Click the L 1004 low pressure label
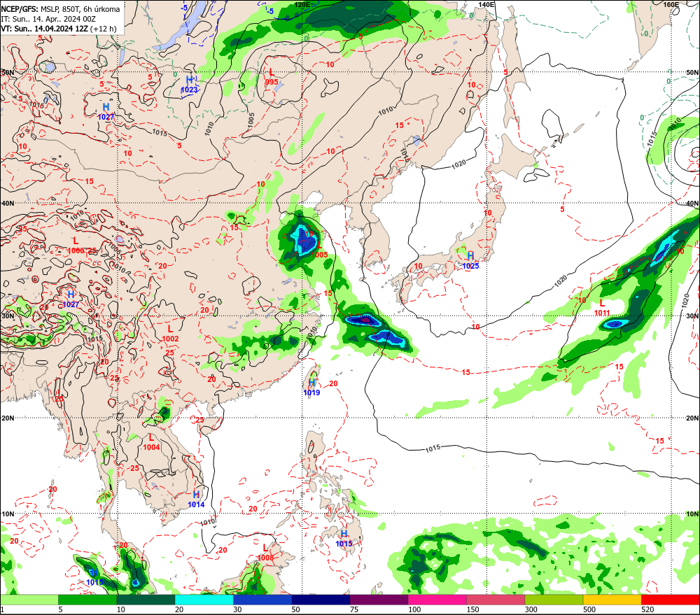The width and height of the screenshot is (700, 615). tap(151, 442)
